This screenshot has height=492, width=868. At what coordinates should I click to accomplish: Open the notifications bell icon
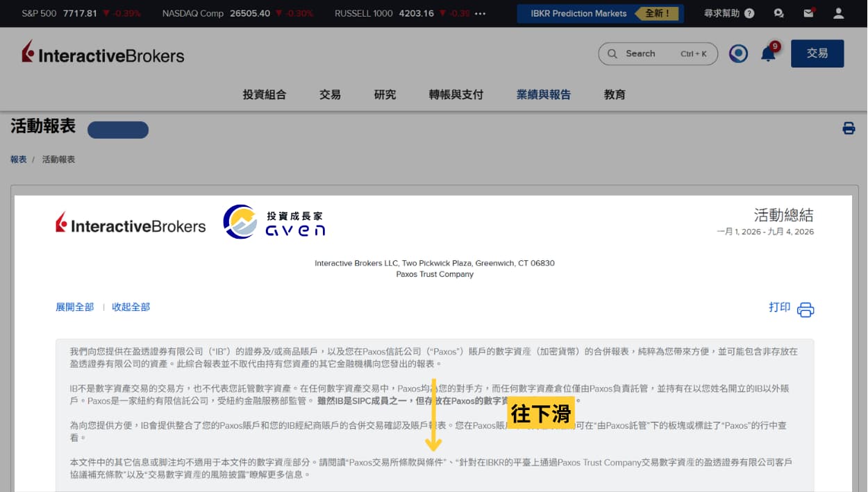click(768, 53)
